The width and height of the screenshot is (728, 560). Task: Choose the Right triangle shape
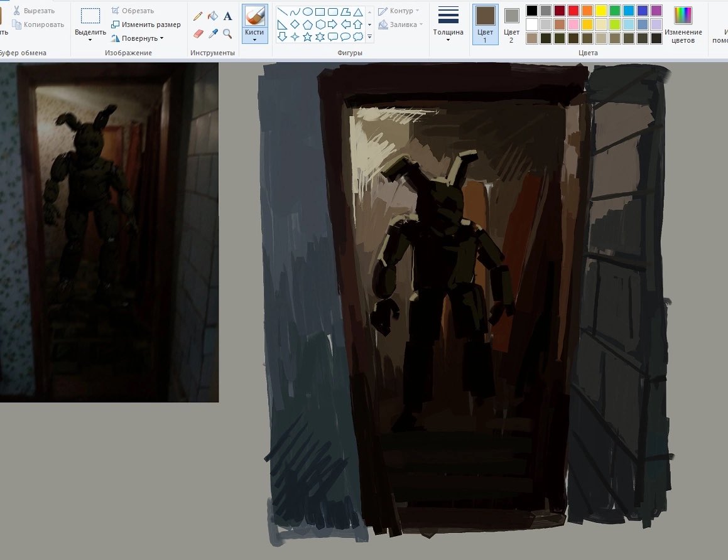tap(282, 24)
